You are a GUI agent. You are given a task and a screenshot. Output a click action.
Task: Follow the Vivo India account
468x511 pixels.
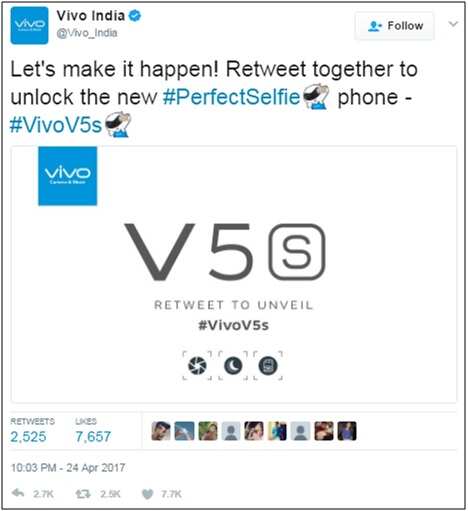pos(395,26)
